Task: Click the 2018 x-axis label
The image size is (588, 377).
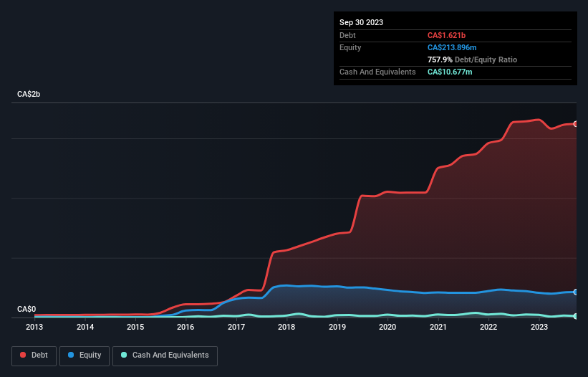Action: tap(286, 327)
